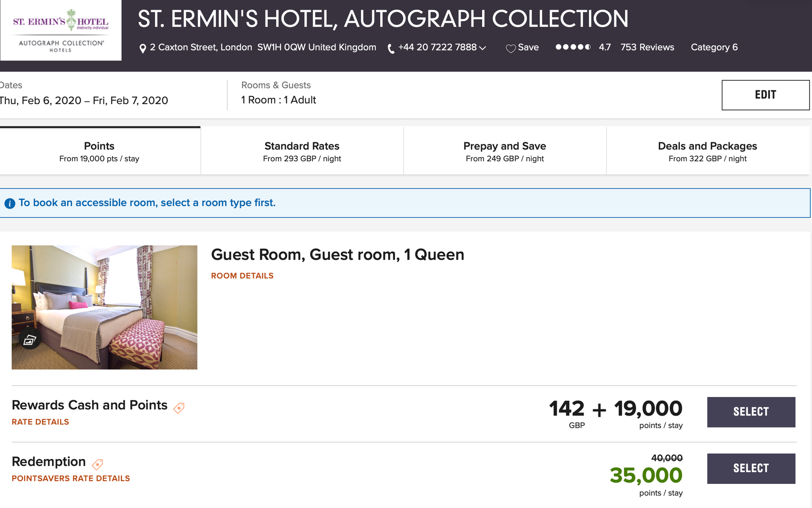
Task: Select the 35,000 points Redemption rate
Action: click(751, 468)
